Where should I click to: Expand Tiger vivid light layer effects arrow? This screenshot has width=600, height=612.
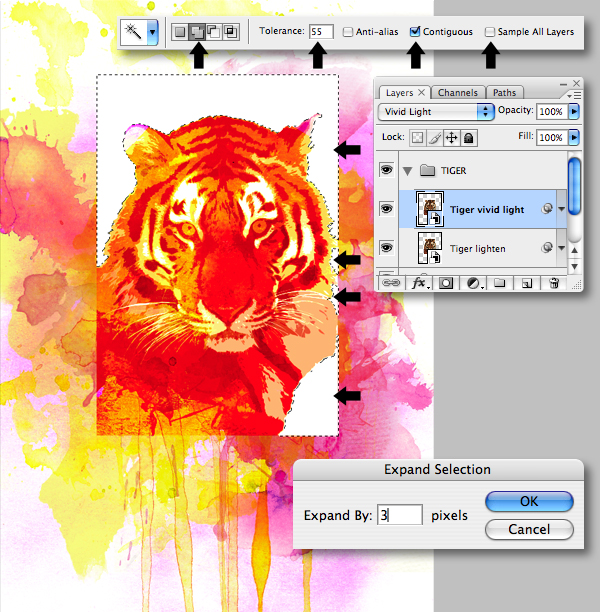pyautogui.click(x=562, y=209)
